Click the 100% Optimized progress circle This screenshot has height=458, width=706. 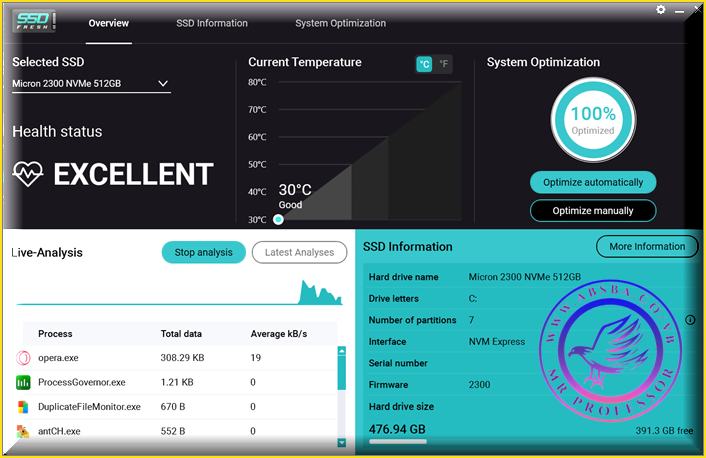click(x=593, y=120)
